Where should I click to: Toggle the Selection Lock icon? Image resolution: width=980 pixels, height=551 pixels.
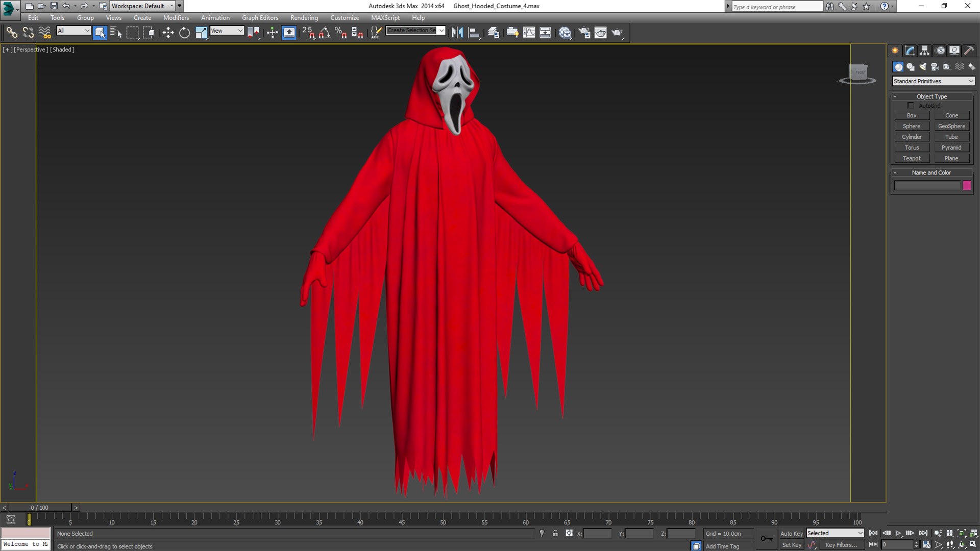[x=555, y=533]
